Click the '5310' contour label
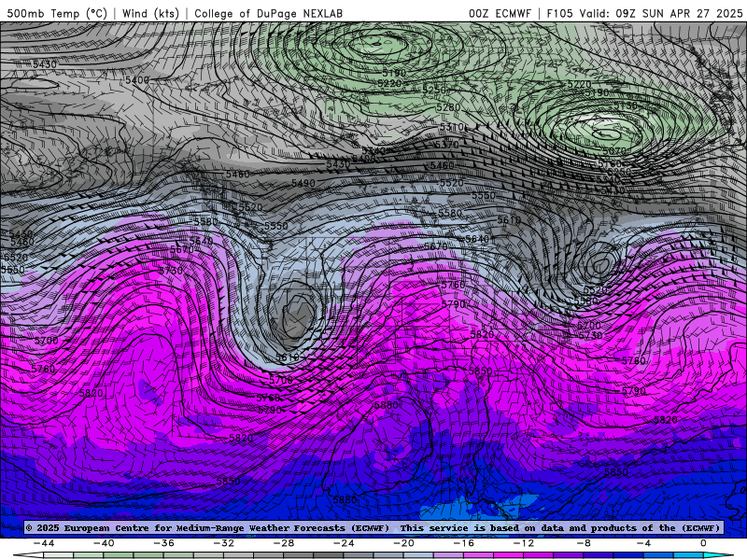 [x=451, y=127]
